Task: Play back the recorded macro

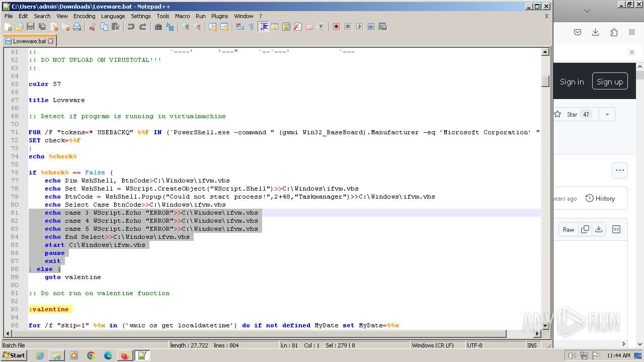Action: pyautogui.click(x=360, y=27)
